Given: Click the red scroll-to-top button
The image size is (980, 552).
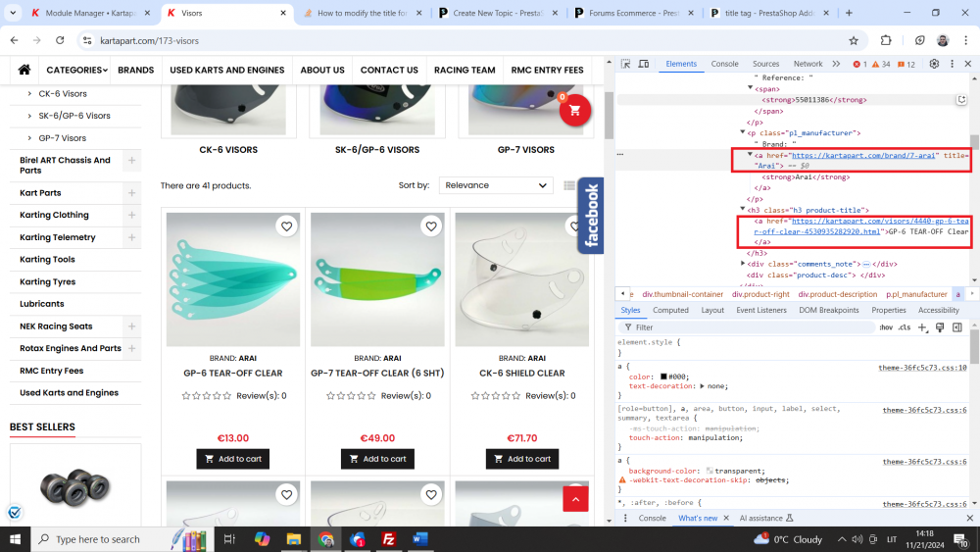Looking at the screenshot, I should point(575,499).
